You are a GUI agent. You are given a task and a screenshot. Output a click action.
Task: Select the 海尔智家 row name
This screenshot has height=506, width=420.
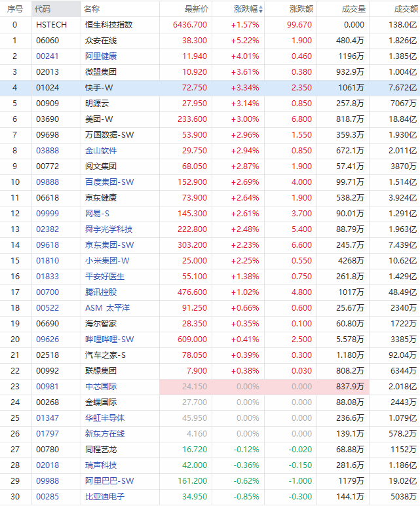click(x=101, y=323)
